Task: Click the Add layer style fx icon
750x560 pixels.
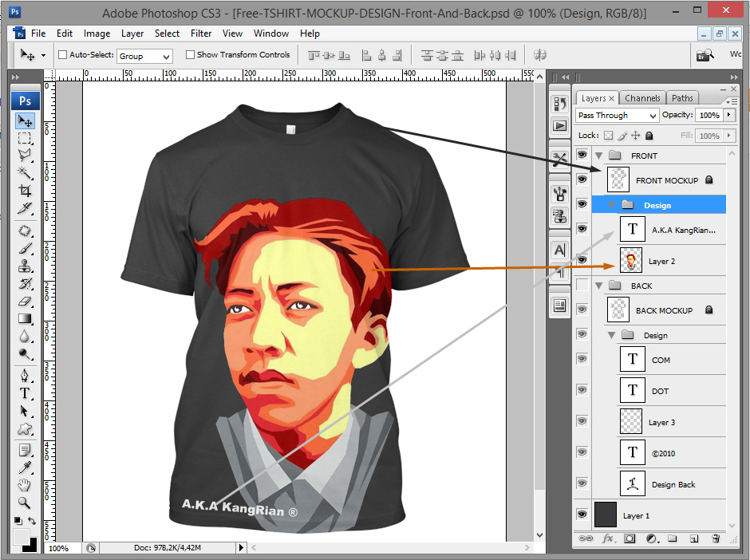Action: 609,538
